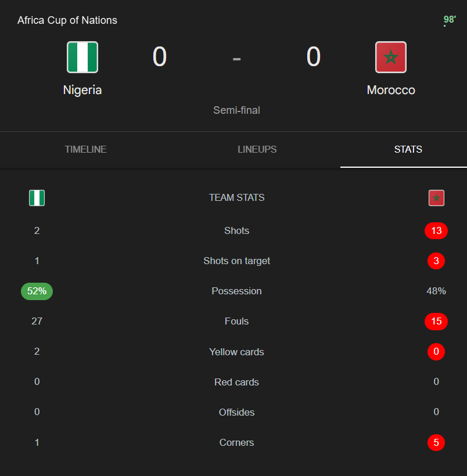Click the green 52% possession indicator
The height and width of the screenshot is (476, 467).
click(x=37, y=291)
